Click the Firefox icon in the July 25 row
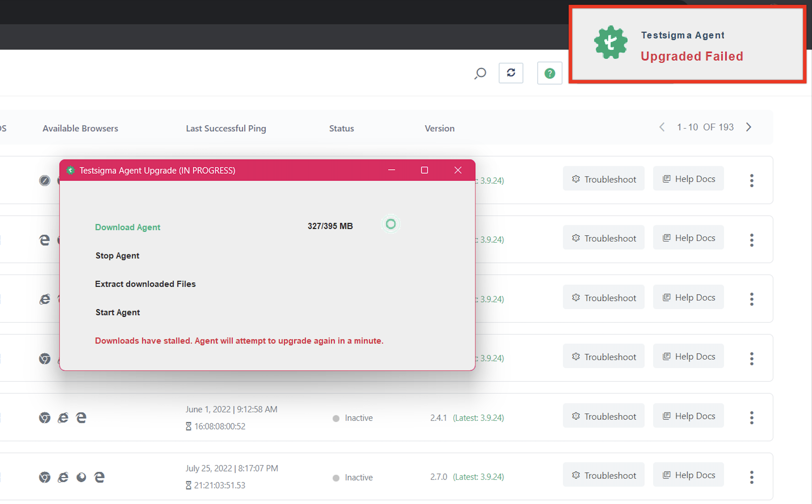Viewport: 812px width, 504px height. pos(81,477)
